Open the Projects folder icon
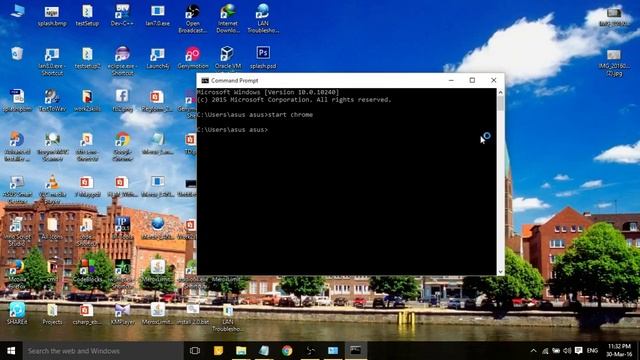The width and height of the screenshot is (640, 360). coord(52,313)
